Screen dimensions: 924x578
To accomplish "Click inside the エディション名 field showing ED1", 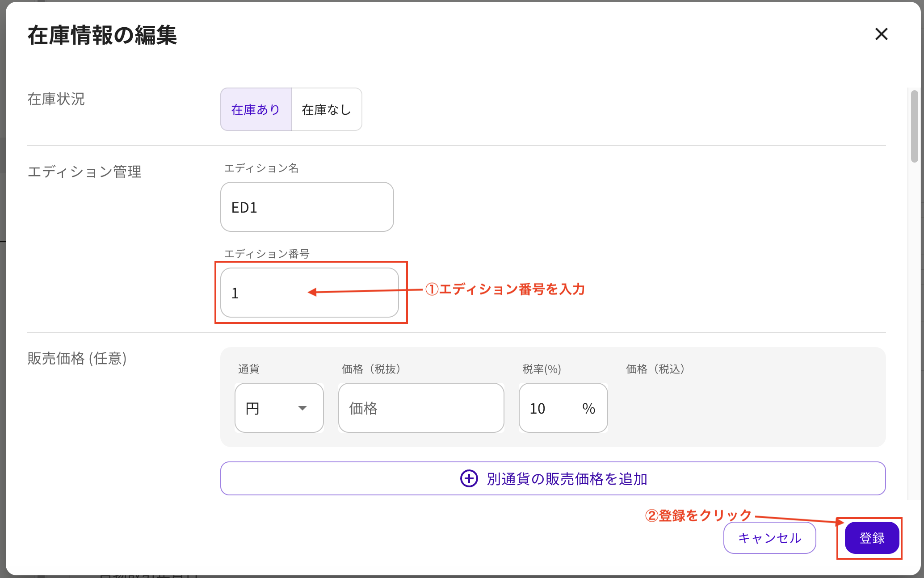I will click(x=307, y=207).
